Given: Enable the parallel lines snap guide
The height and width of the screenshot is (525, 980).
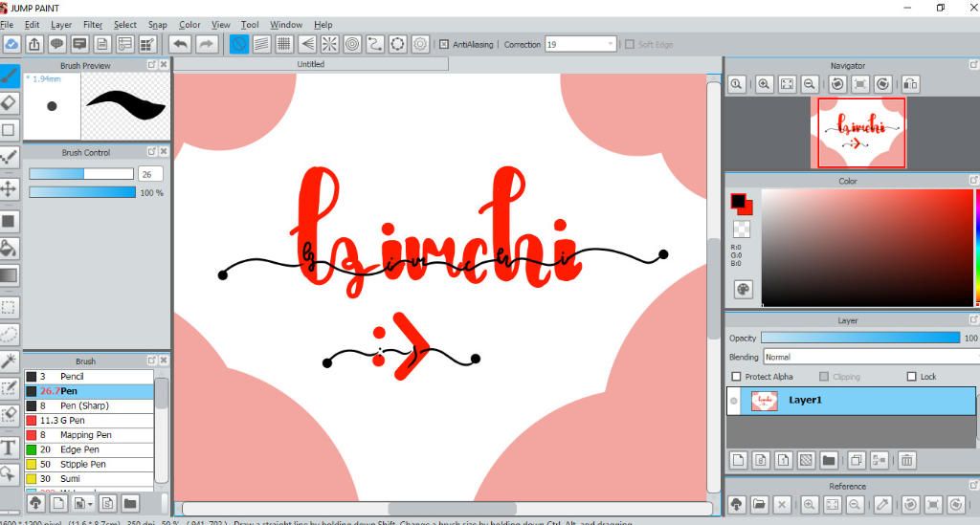Looking at the screenshot, I should (x=261, y=44).
